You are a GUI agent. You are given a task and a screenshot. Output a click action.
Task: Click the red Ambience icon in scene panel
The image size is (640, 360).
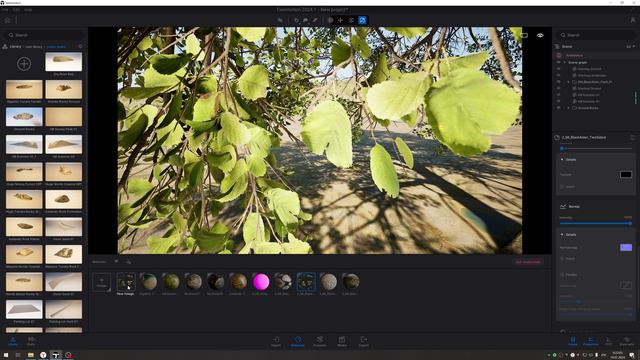point(559,55)
